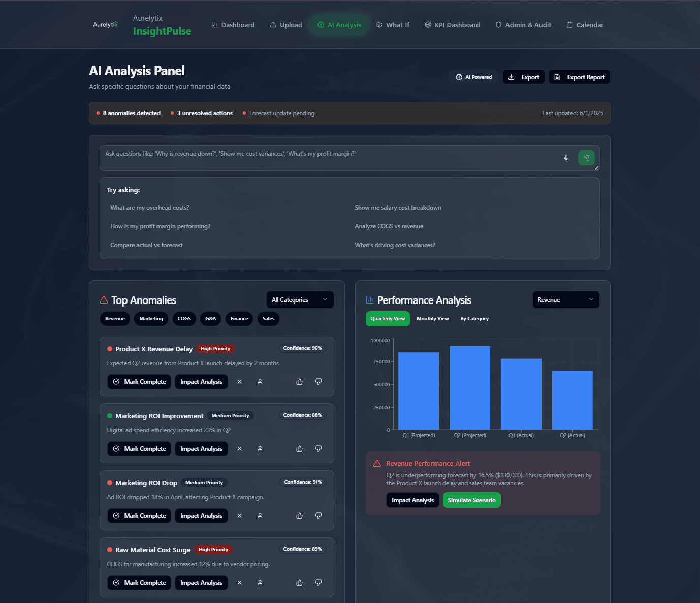Image resolution: width=700 pixels, height=603 pixels.
Task: Give thumbs down to Raw Material Cost Surge
Action: point(319,582)
